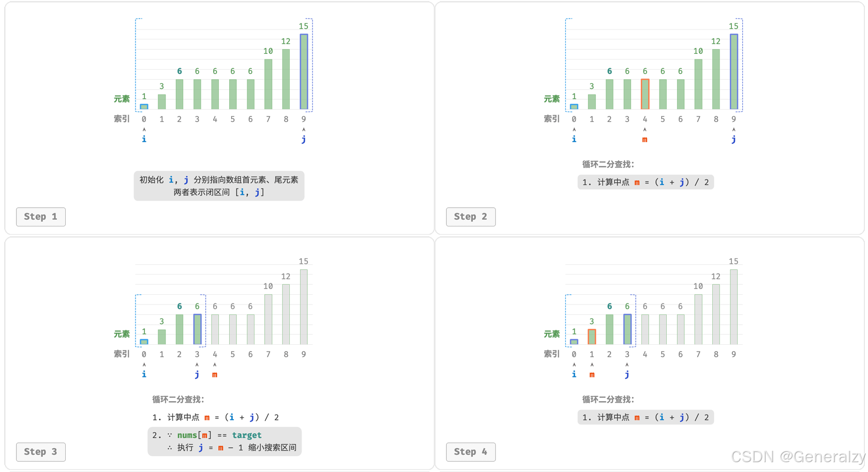Click the pointer label j in Step 2
This screenshot has width=868, height=472.
coord(734,139)
